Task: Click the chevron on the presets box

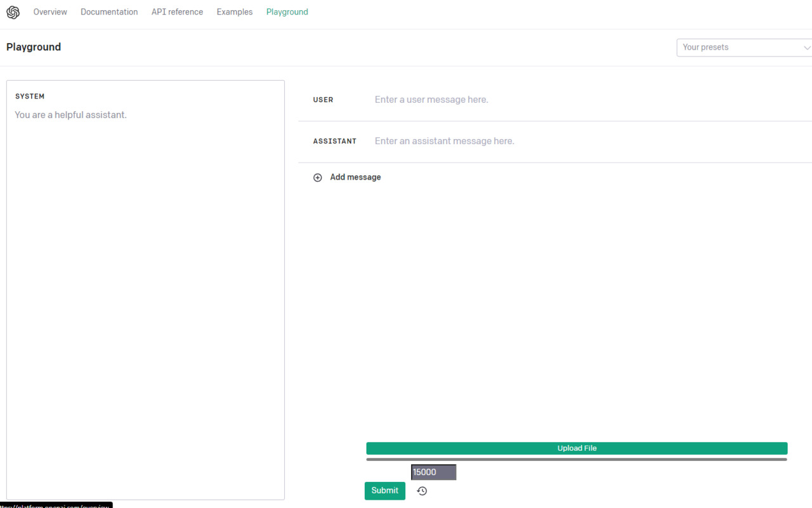Action: pos(807,47)
